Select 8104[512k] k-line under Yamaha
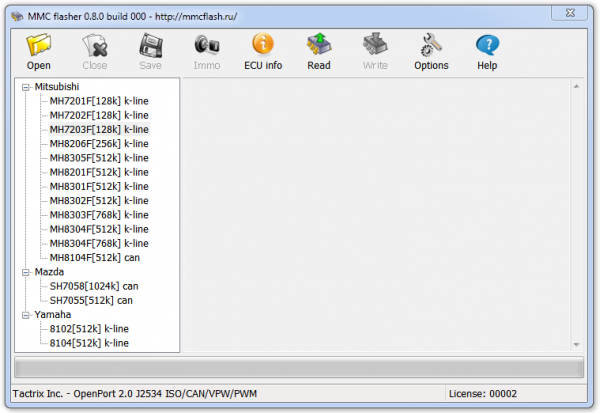Viewport: 600px width, 413px height. (89, 343)
